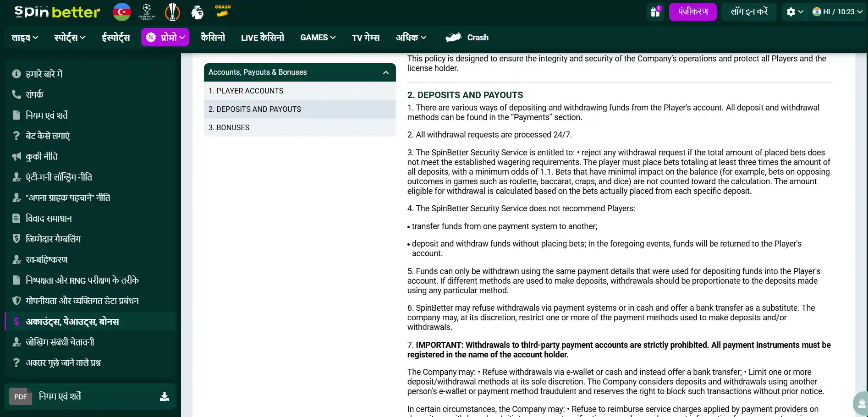Open the Crash game icon in header

pos(223,11)
